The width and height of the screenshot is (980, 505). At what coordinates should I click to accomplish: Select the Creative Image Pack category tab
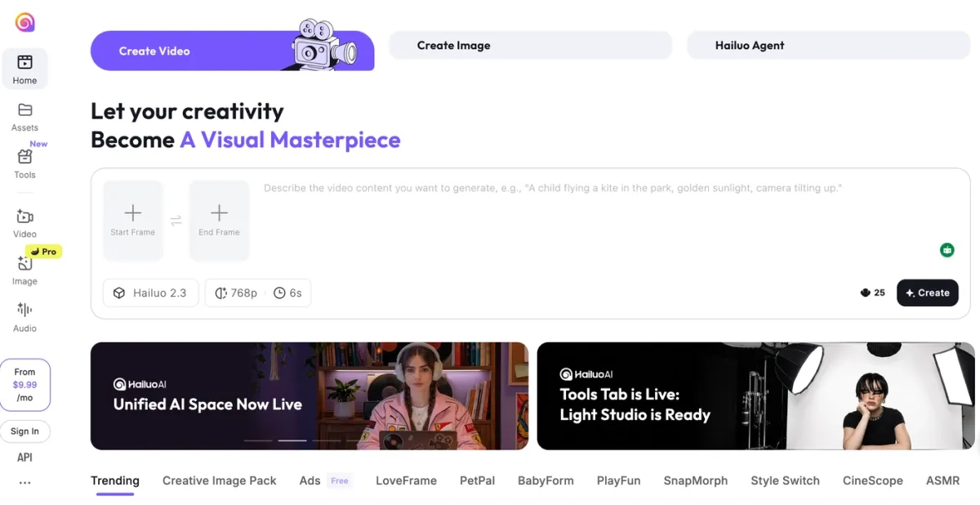219,480
